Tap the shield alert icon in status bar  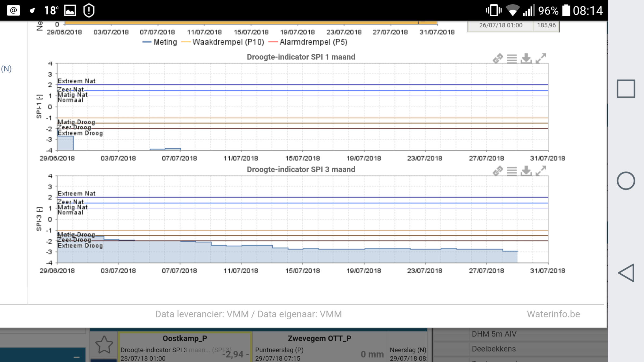89,11
